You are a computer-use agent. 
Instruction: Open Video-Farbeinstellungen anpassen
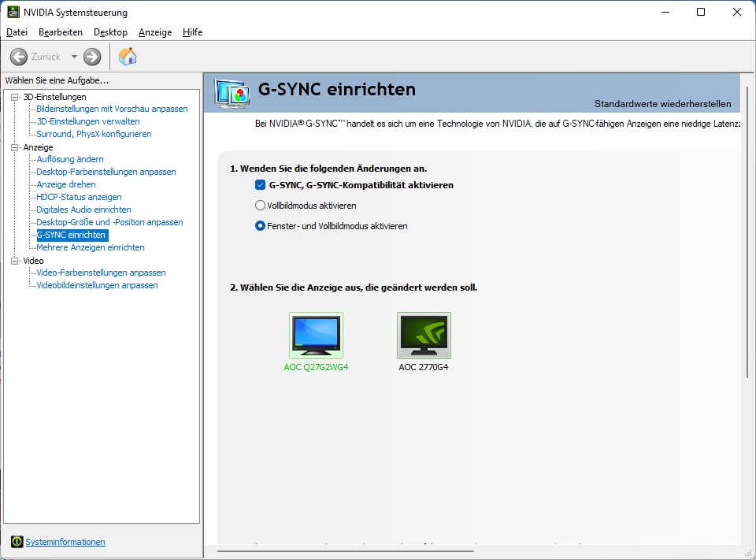[102, 273]
